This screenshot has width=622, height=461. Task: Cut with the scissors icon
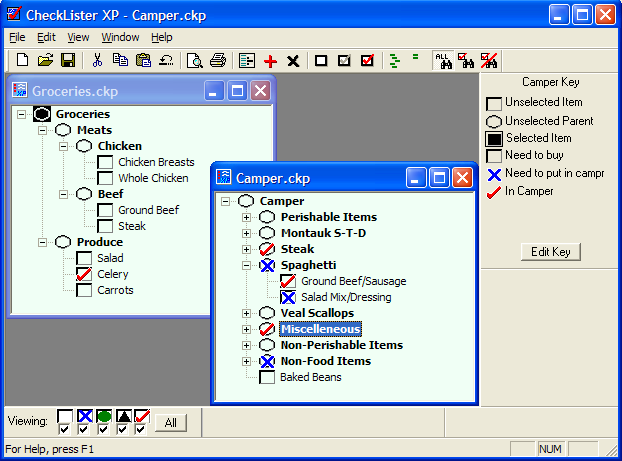click(97, 60)
